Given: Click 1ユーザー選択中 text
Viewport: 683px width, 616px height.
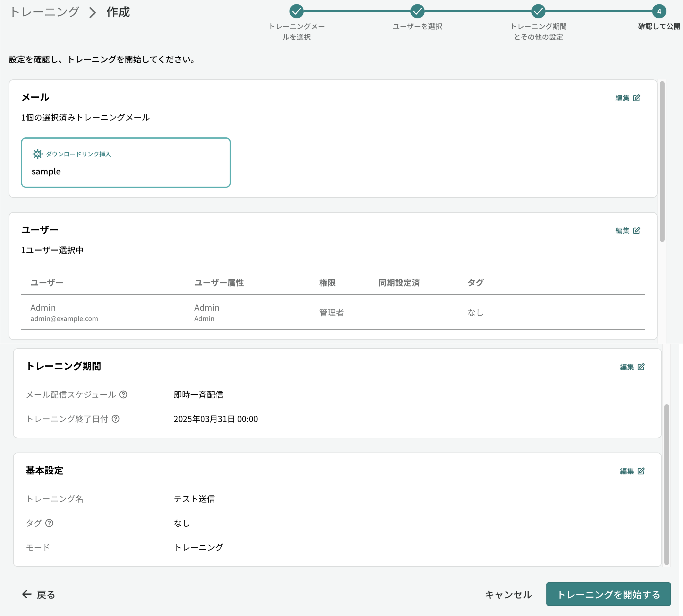Looking at the screenshot, I should pos(52,250).
